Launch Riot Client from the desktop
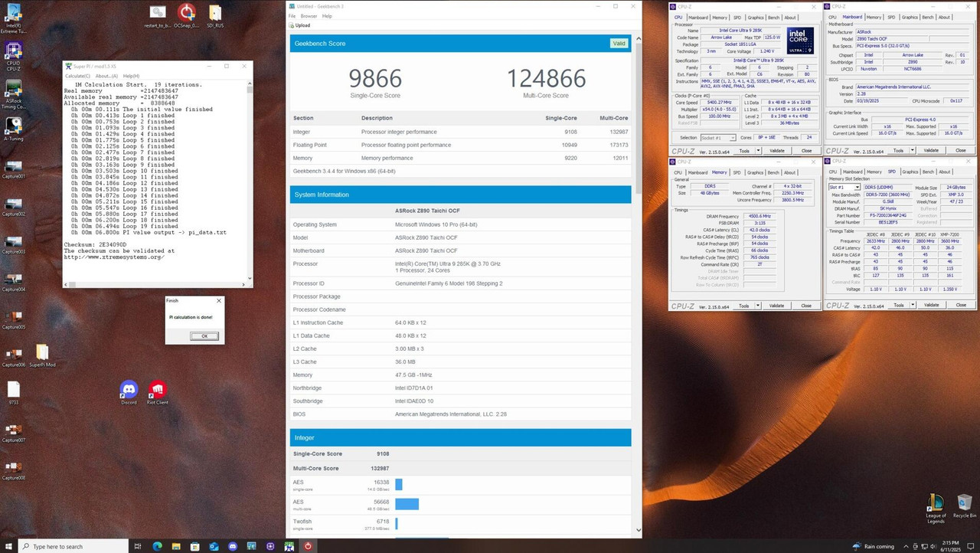This screenshot has height=553, width=980. [x=157, y=393]
